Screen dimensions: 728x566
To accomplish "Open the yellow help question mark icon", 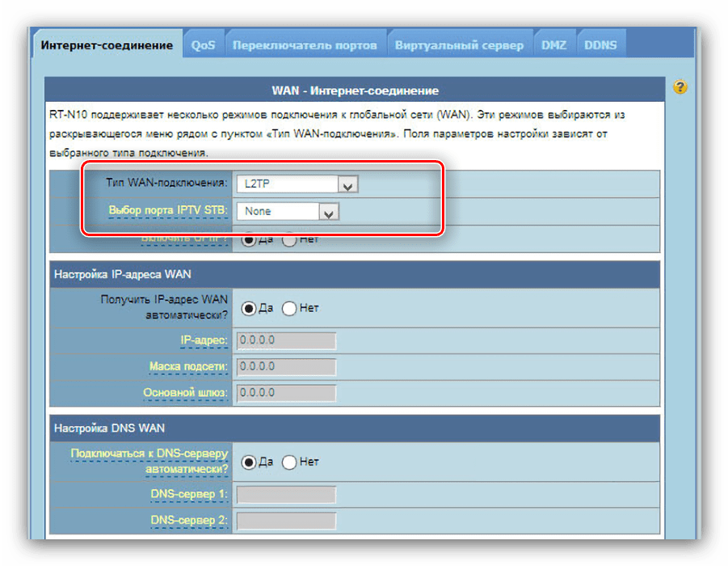I will pos(680,87).
